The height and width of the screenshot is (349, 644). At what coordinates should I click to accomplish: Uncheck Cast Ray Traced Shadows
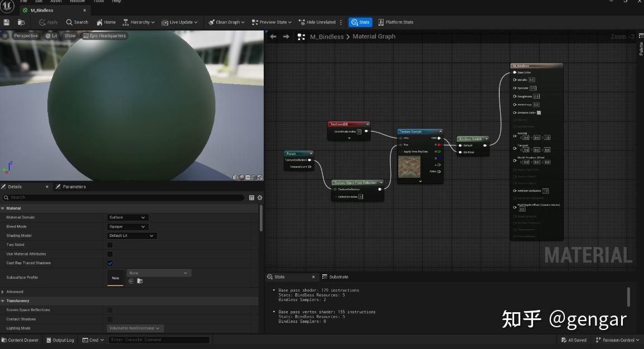pos(110,263)
